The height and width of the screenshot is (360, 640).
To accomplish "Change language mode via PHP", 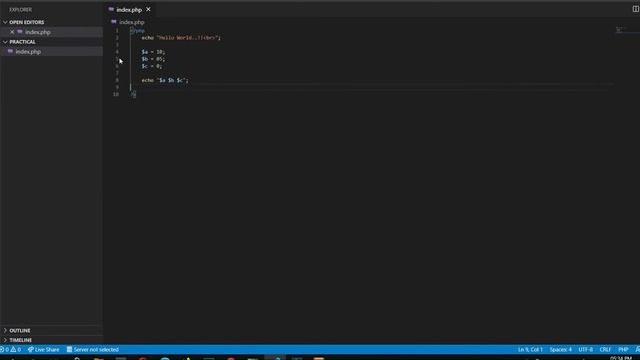I will pyautogui.click(x=623, y=349).
